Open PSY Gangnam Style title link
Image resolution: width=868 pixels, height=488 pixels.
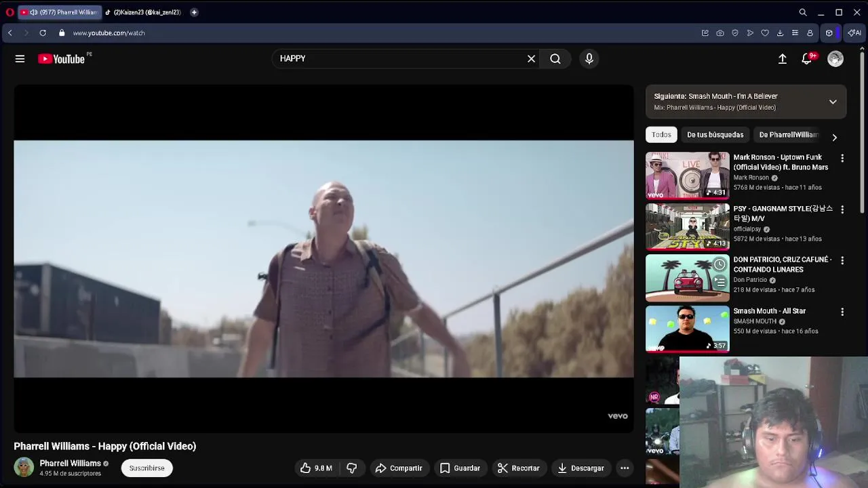click(x=783, y=213)
